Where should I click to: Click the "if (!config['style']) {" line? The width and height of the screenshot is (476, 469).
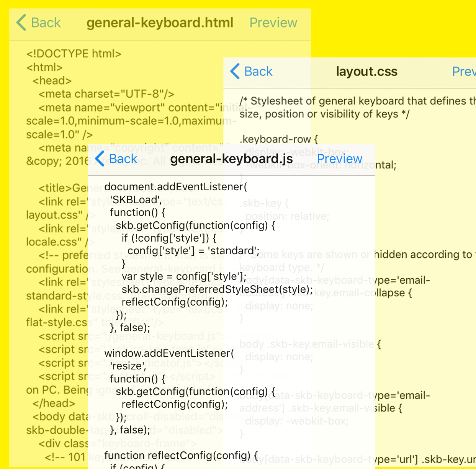pos(169,238)
